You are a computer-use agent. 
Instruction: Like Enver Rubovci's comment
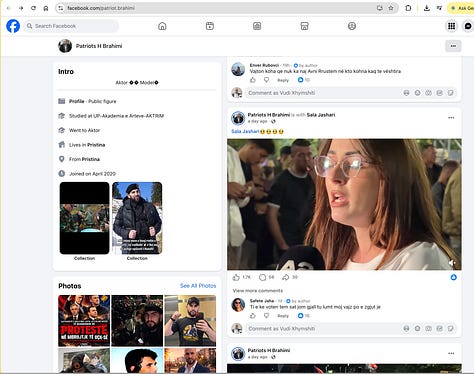pyautogui.click(x=253, y=80)
